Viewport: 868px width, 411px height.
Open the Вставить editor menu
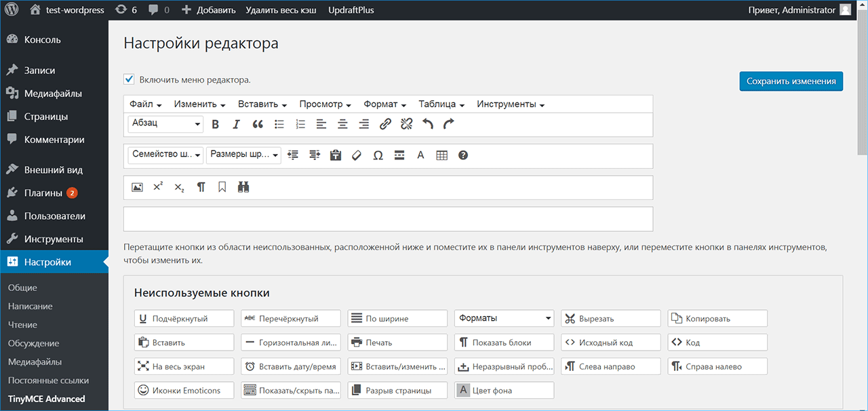coord(262,104)
